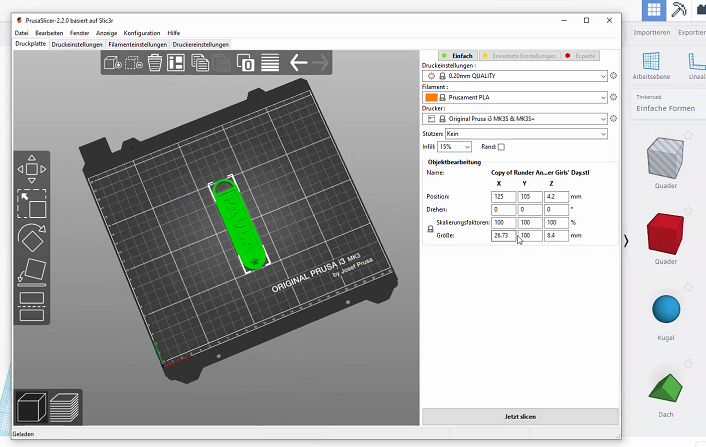Select the green PAULA keychain model
The width and height of the screenshot is (706, 447).
click(x=238, y=225)
